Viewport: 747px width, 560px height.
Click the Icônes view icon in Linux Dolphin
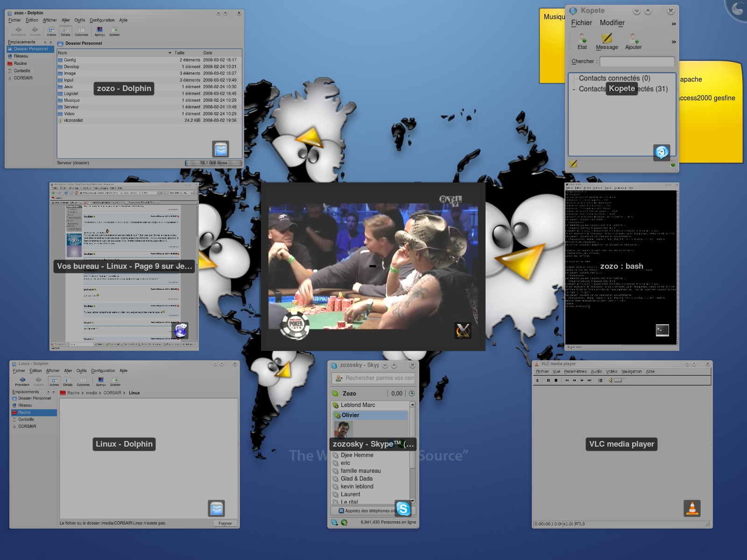55,381
